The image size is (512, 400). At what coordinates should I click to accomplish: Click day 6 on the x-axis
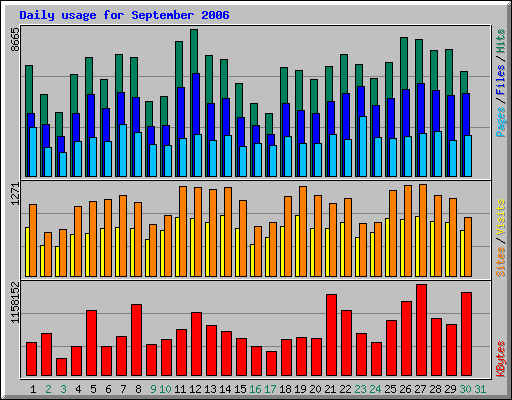point(108,389)
